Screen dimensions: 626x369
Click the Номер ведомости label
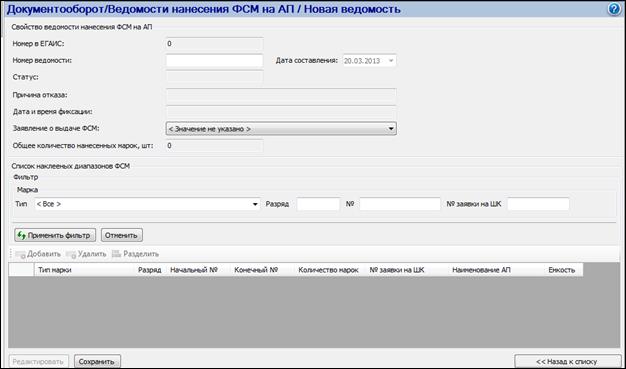[42, 61]
